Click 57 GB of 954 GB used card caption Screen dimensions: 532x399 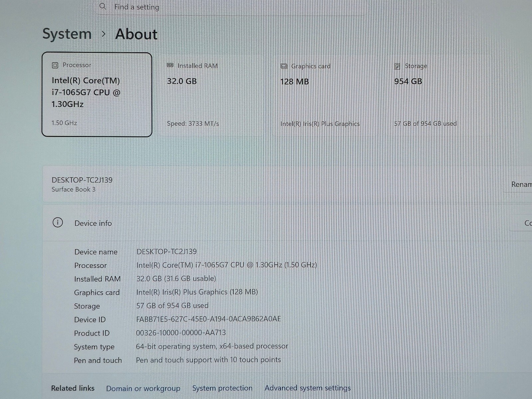[x=425, y=124]
